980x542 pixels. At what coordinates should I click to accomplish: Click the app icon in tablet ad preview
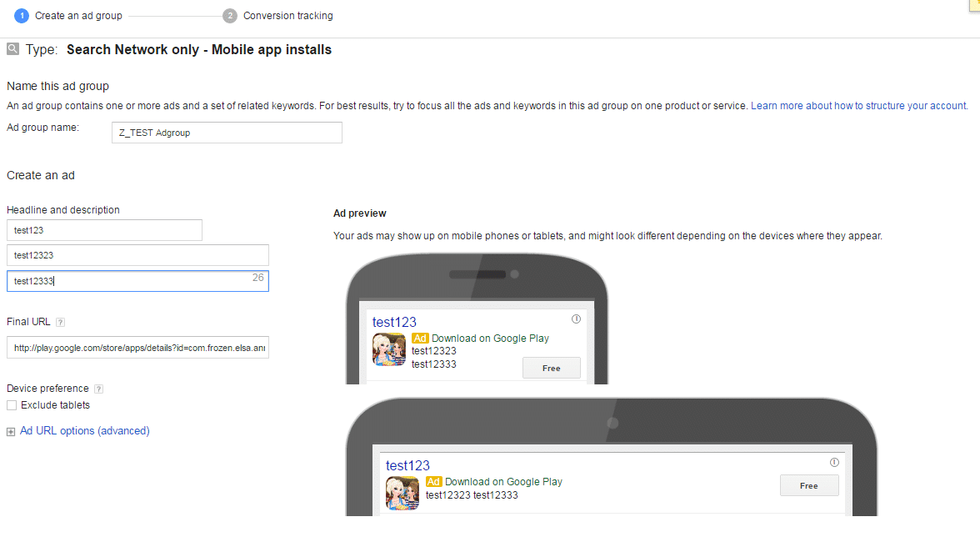402,493
